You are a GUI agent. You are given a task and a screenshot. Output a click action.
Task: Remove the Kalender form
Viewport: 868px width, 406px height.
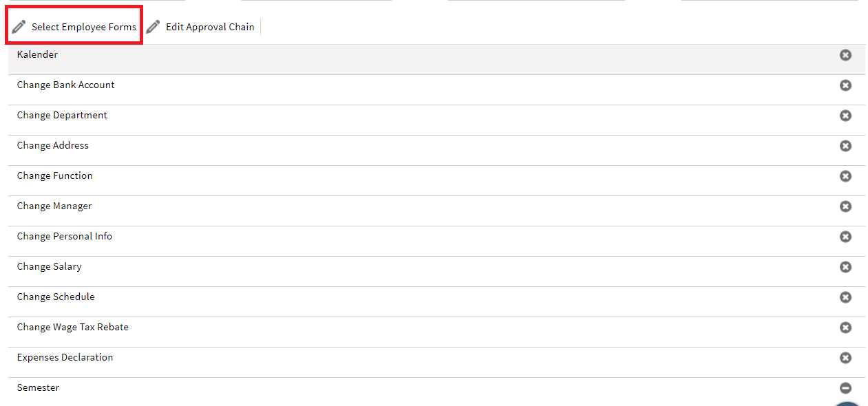[845, 55]
